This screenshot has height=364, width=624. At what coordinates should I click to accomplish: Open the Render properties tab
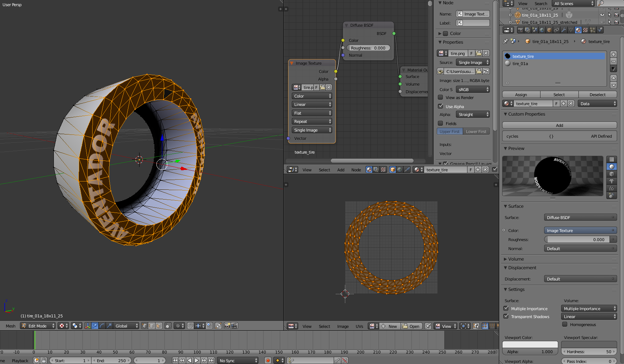520,30
